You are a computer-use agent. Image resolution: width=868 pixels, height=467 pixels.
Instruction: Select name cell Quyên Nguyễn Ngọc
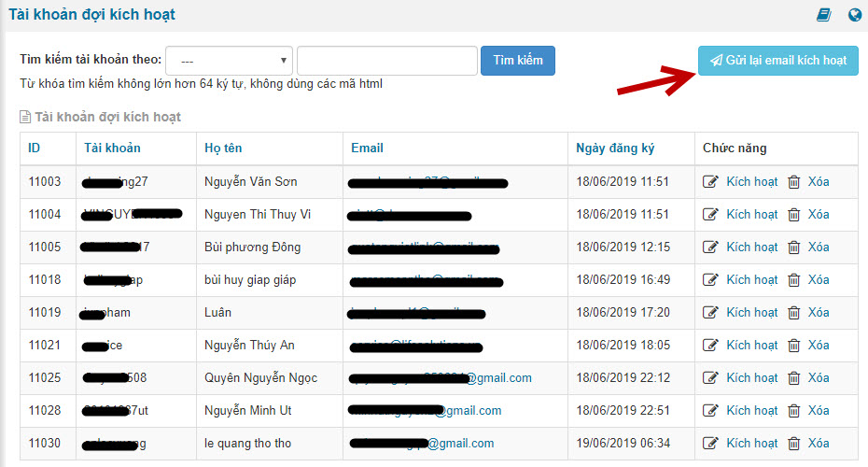point(260,378)
